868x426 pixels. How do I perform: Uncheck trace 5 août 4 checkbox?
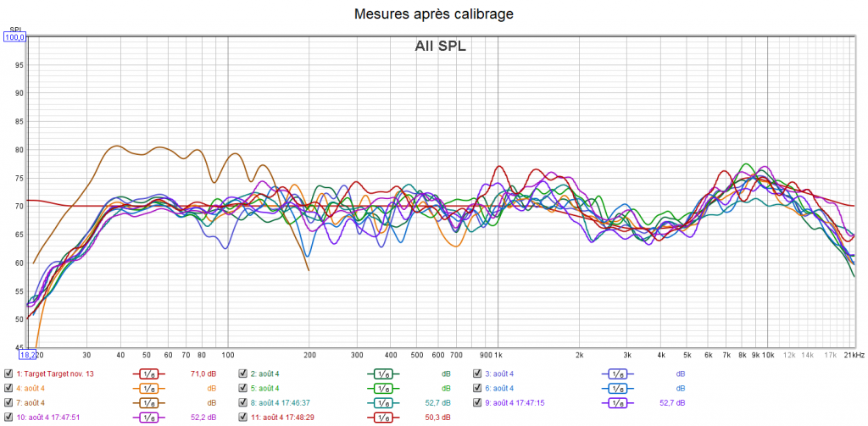pyautogui.click(x=243, y=388)
